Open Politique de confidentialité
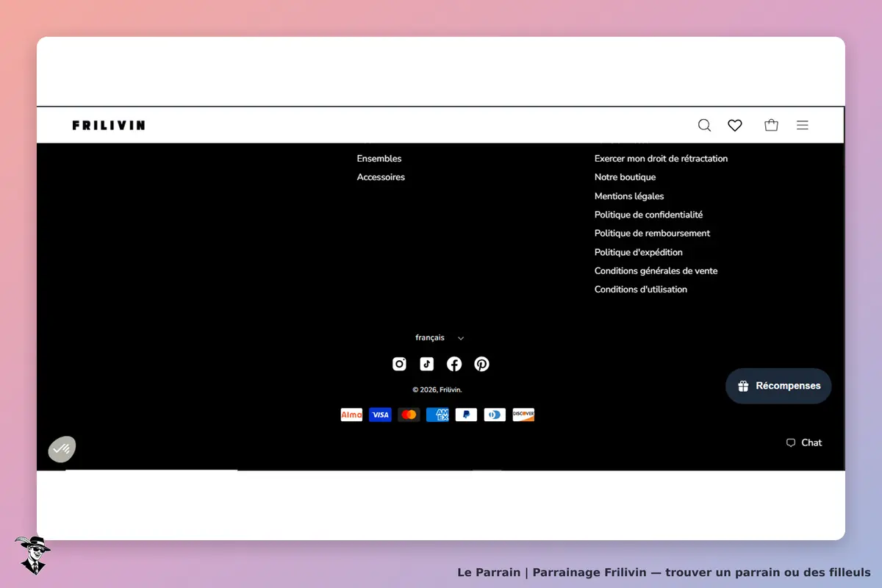 pos(648,215)
